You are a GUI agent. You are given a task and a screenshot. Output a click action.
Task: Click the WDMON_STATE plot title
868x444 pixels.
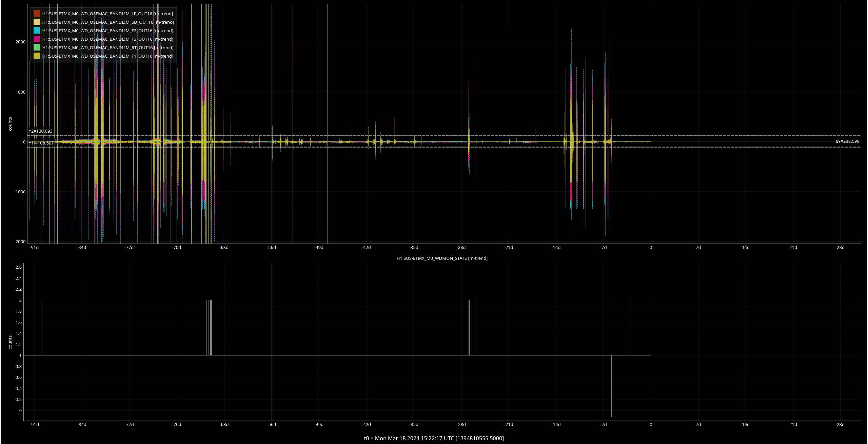[442, 258]
